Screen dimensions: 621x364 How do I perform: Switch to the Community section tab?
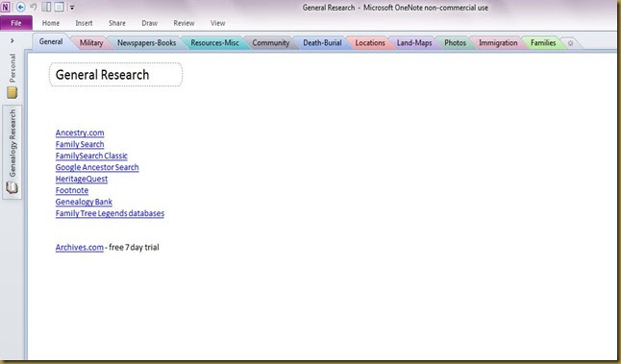271,42
